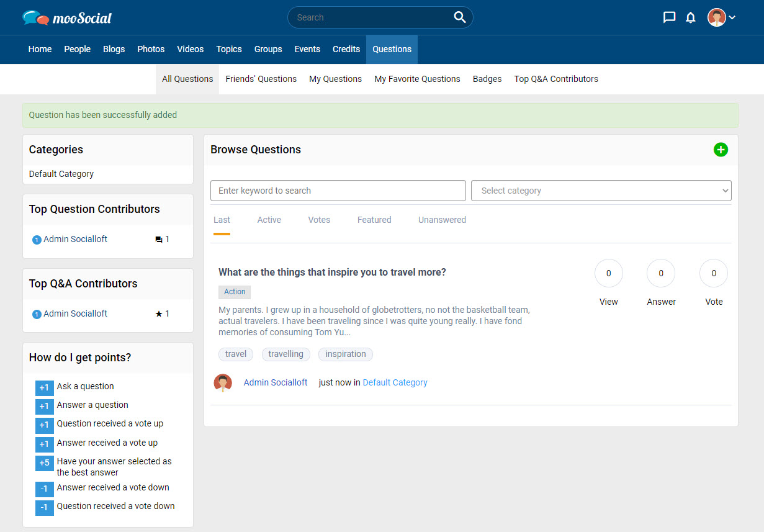The height and width of the screenshot is (532, 764).
Task: Click 'Question received a vote up' text
Action: click(x=110, y=423)
